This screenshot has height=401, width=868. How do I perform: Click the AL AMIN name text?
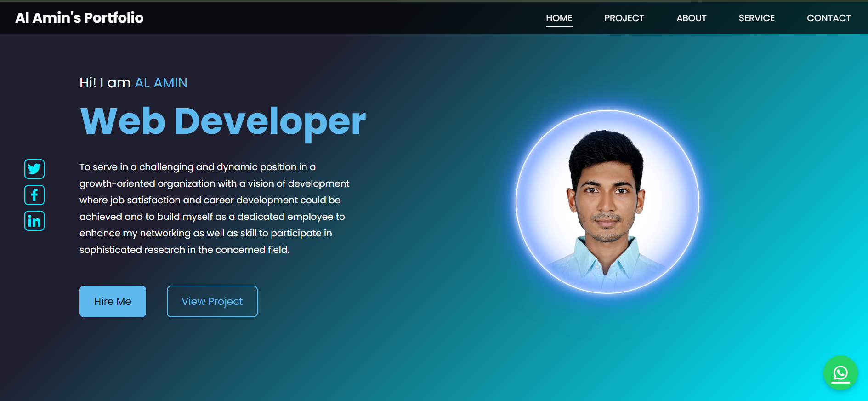(161, 83)
